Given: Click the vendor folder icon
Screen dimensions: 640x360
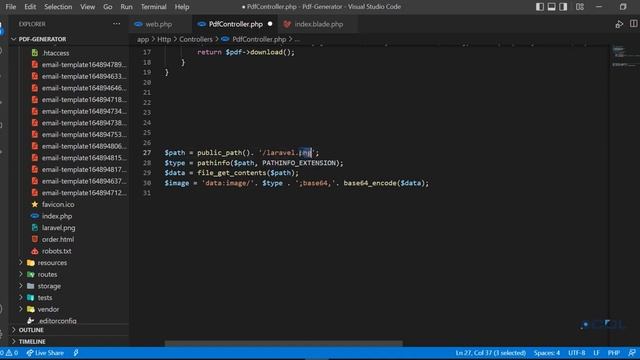Looking at the screenshot, I should (x=31, y=309).
